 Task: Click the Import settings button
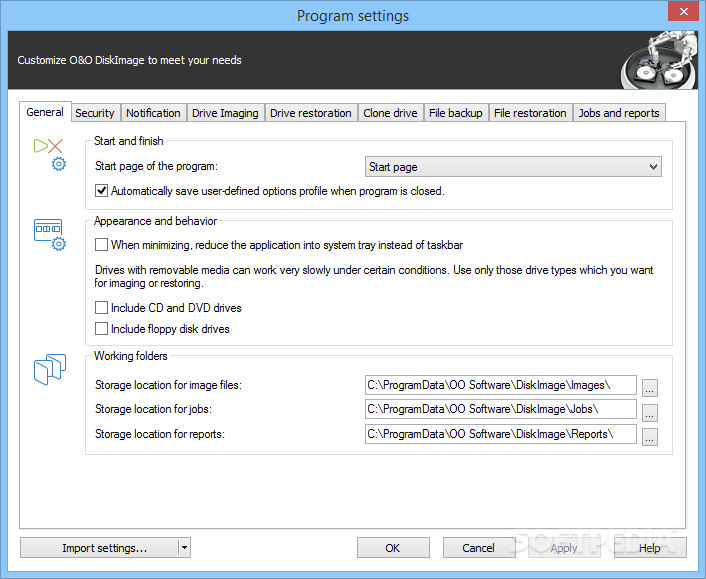[100, 548]
